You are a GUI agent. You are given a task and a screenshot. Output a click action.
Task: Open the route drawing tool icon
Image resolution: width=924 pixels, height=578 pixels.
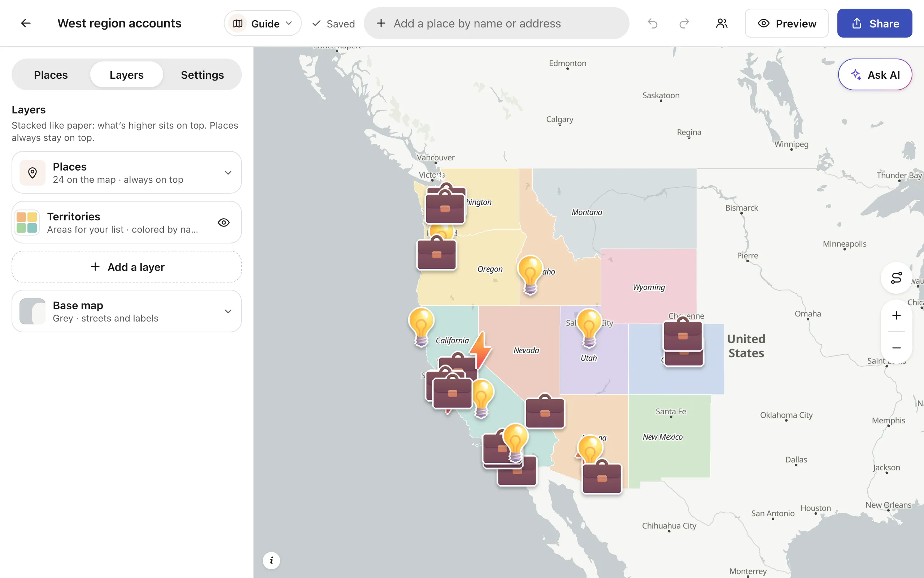pyautogui.click(x=896, y=278)
